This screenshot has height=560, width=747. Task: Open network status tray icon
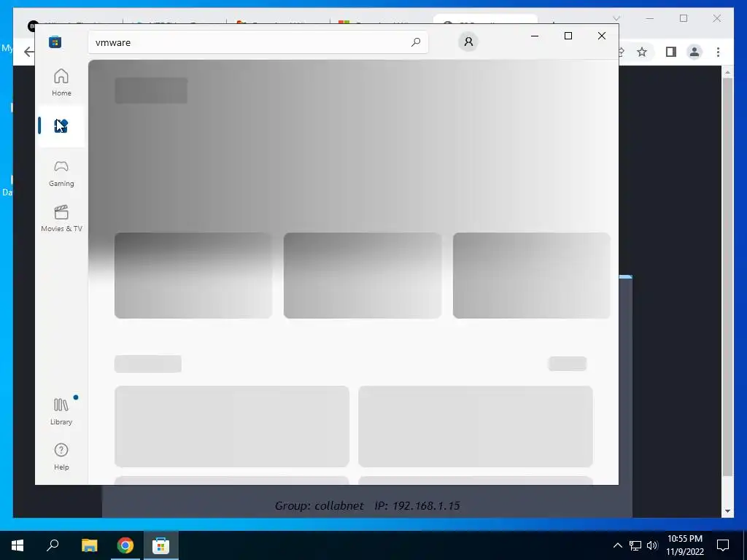(635, 545)
